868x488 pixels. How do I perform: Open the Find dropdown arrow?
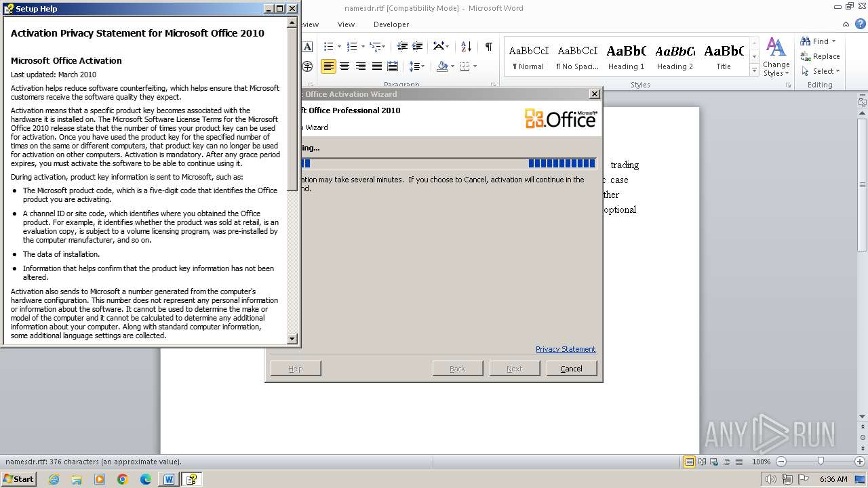[833, 41]
